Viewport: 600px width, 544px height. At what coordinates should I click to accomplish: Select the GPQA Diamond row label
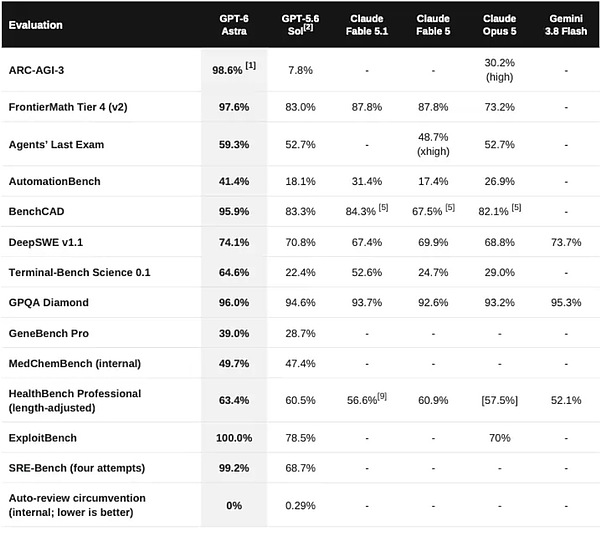click(49, 303)
